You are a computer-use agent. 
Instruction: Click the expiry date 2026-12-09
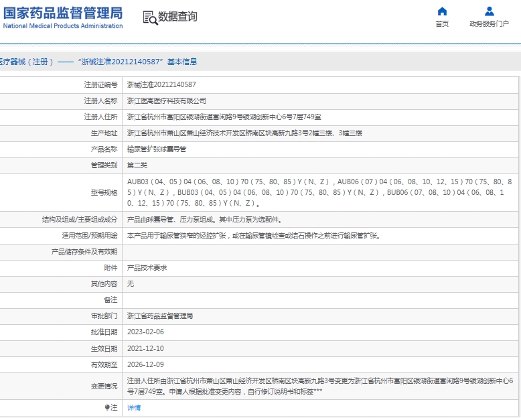pos(145,364)
